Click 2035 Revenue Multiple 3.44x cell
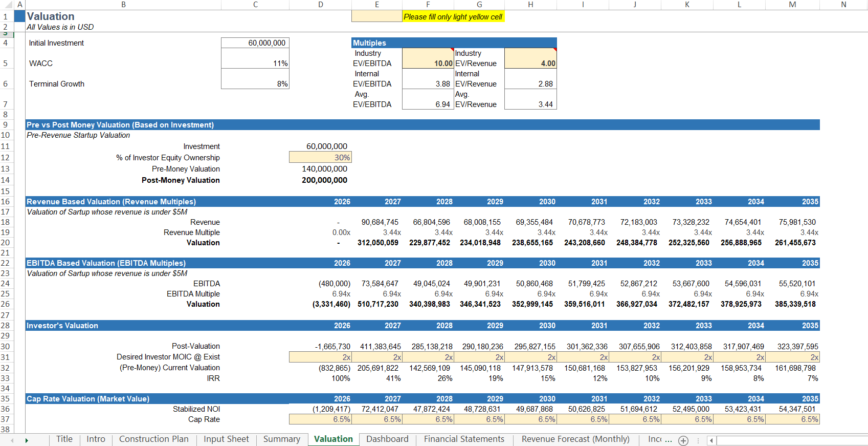 point(809,232)
